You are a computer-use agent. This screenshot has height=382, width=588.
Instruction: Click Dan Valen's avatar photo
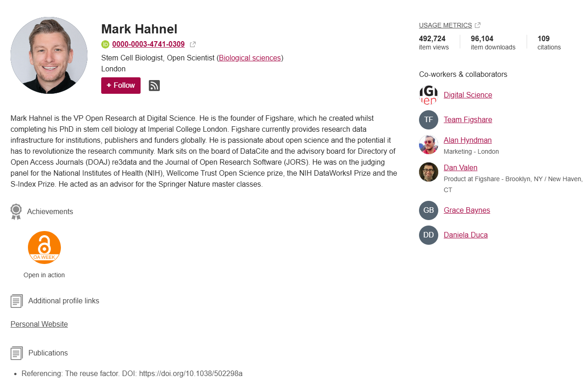point(429,172)
